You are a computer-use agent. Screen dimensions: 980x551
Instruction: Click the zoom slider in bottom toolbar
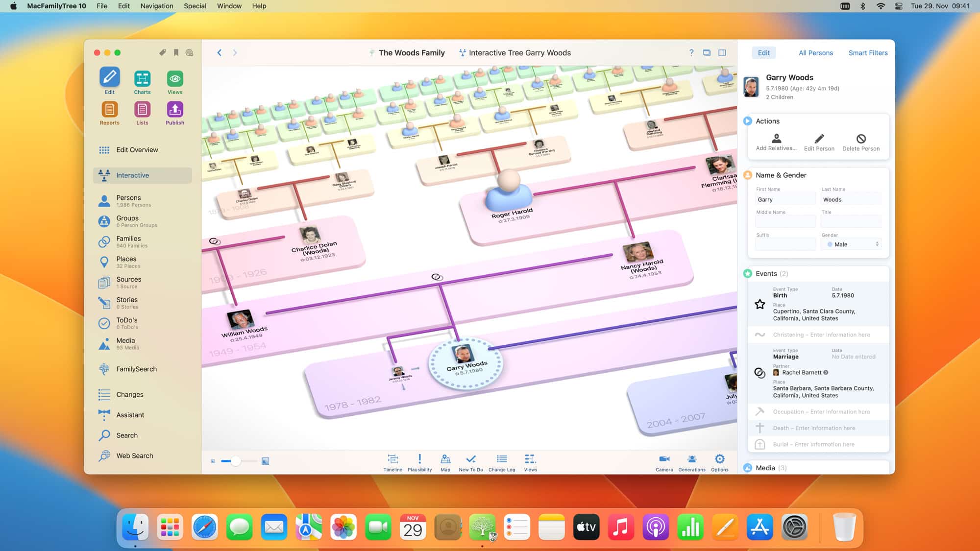236,461
